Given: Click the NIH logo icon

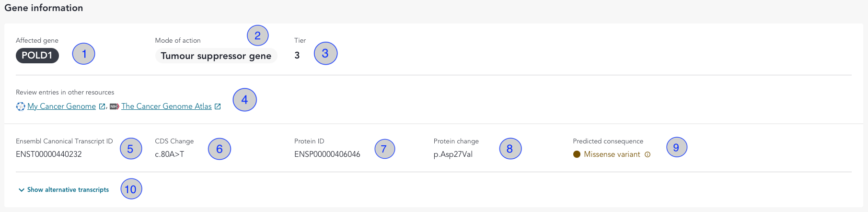Looking at the screenshot, I should click(114, 106).
